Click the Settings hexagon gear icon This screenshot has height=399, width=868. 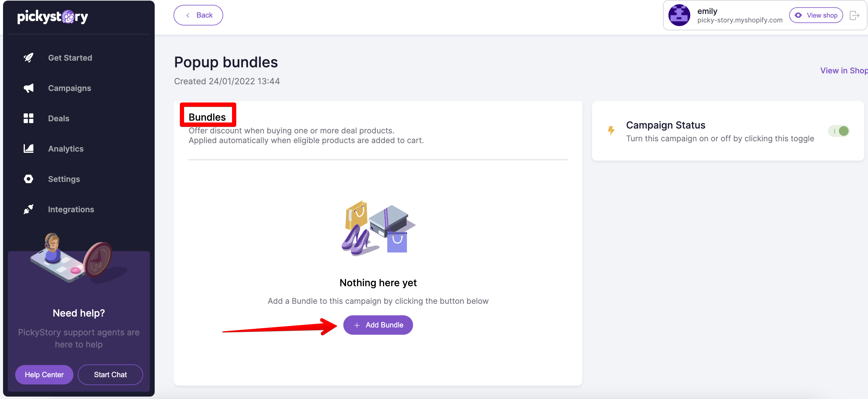(29, 179)
